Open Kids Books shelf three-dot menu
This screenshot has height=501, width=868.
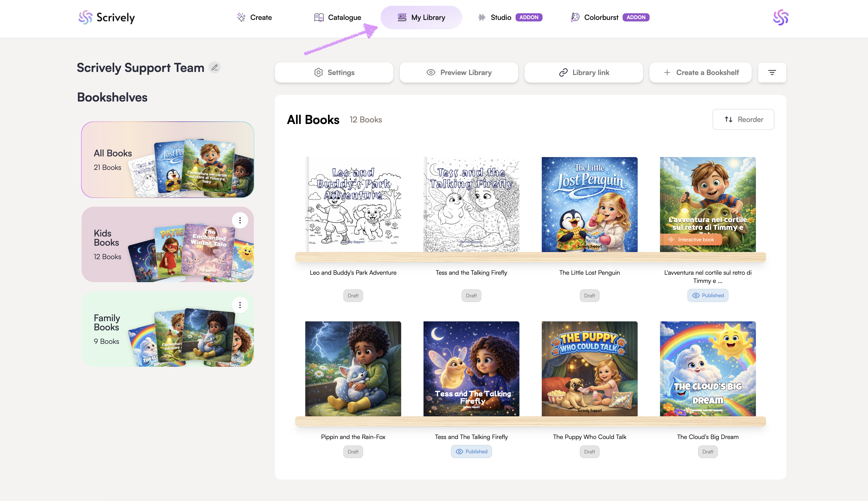click(x=240, y=220)
